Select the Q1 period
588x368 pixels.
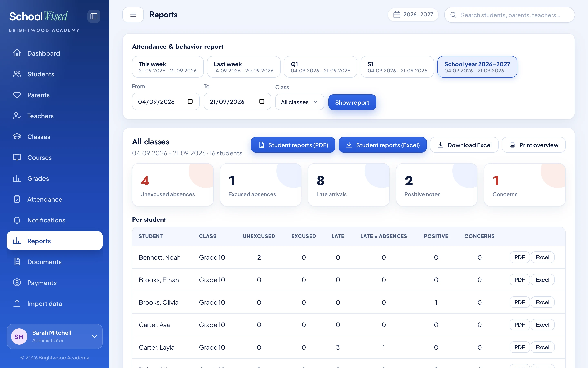click(320, 67)
